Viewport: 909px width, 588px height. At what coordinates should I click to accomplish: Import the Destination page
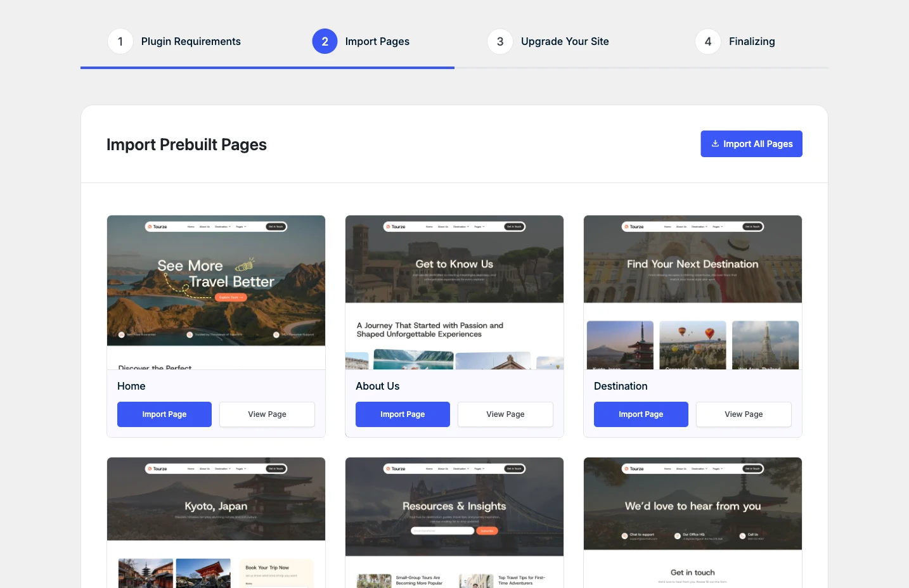click(x=641, y=414)
